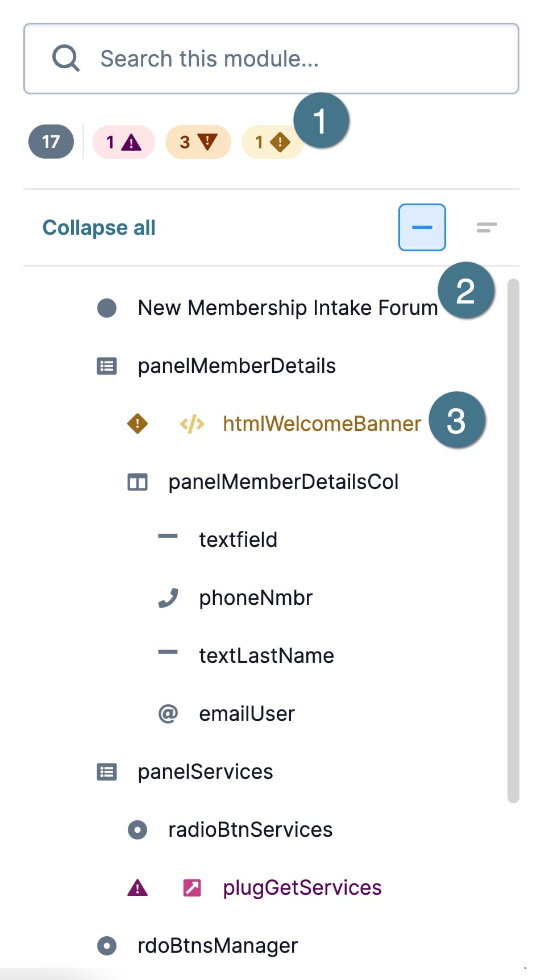Click the panel icon next to panelServices
Viewport: 541px width, 980px height.
pyautogui.click(x=107, y=772)
